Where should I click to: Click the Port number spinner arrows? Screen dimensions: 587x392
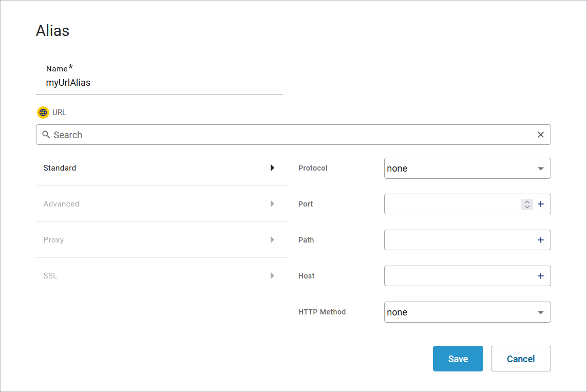[x=527, y=204]
